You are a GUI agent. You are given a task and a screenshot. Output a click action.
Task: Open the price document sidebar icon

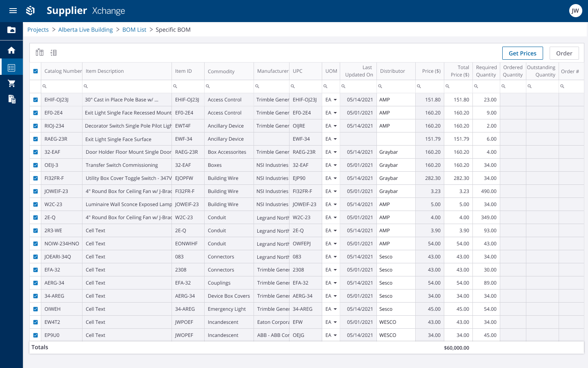(x=11, y=99)
